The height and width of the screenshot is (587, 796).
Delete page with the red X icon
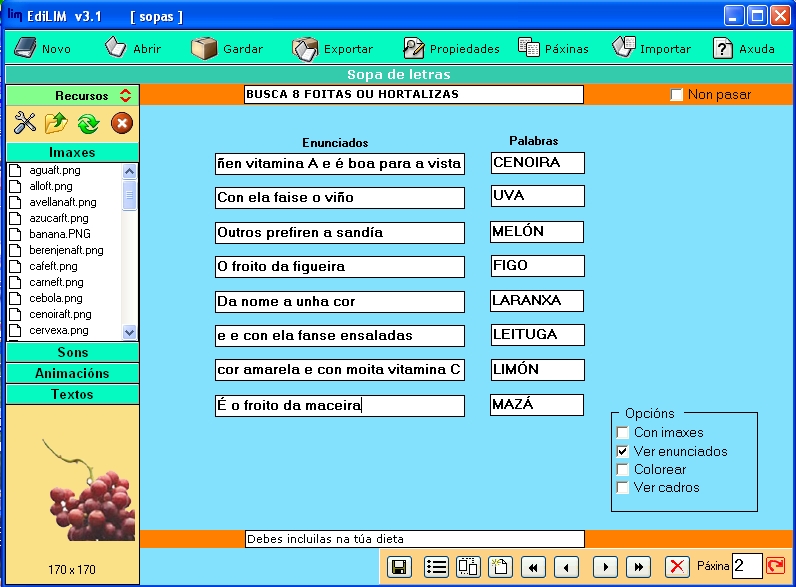click(677, 567)
